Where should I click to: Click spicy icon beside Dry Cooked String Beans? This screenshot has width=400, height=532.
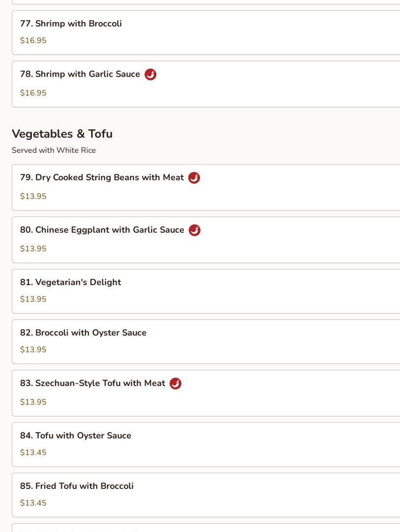point(194,178)
